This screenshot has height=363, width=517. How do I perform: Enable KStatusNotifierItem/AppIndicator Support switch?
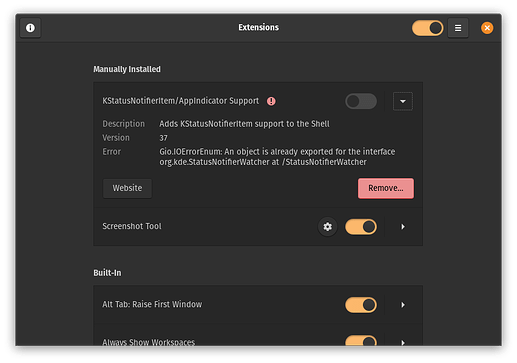point(361,101)
